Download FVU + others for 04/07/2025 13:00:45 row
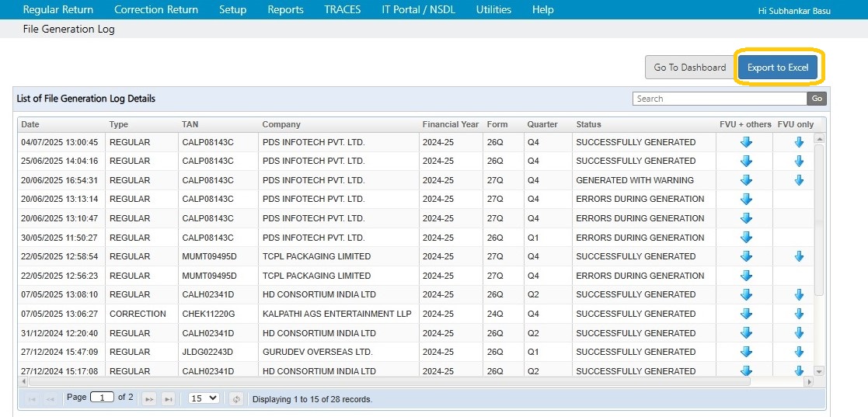The width and height of the screenshot is (868, 417). [x=746, y=142]
